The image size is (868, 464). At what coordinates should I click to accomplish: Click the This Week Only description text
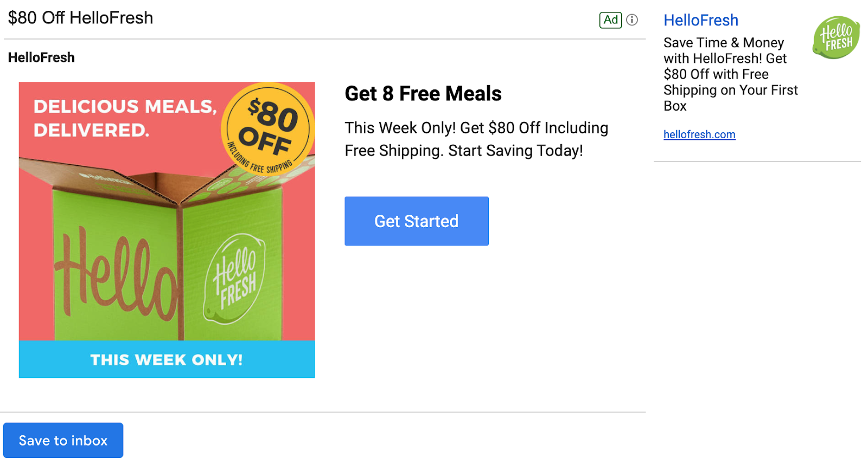coord(476,139)
